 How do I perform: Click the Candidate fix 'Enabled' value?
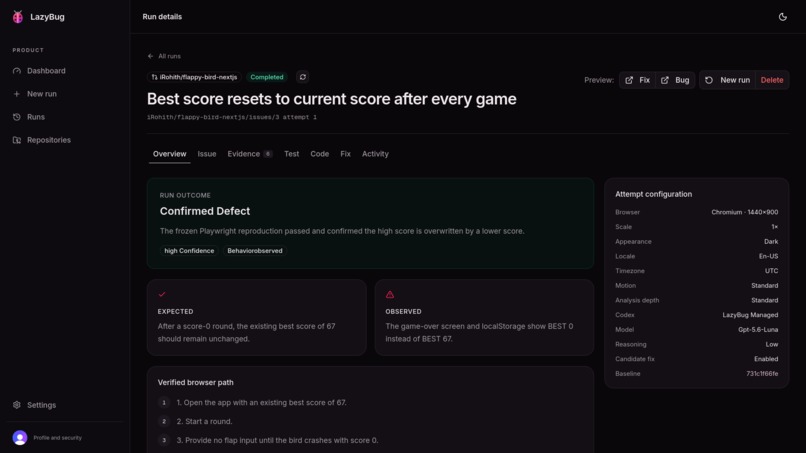tap(766, 359)
